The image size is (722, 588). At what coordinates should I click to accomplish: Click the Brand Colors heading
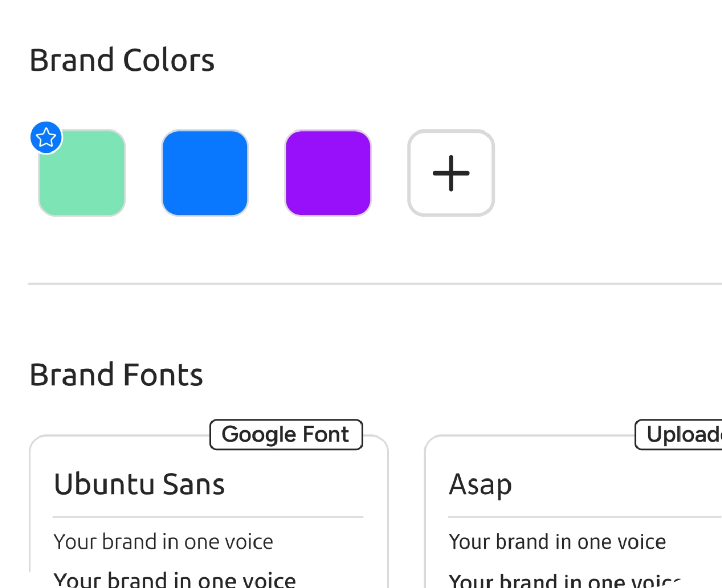pos(122,60)
